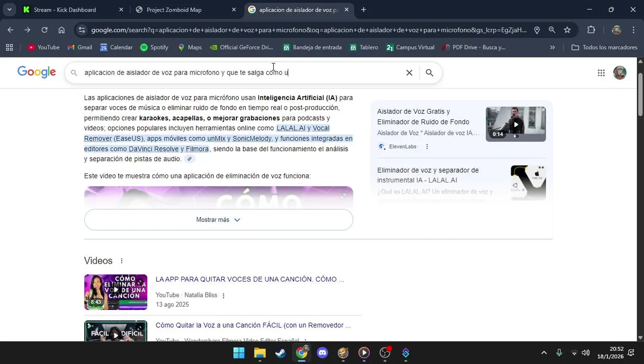Open Google account avatar
Viewport: 644px width, 364px height.
(620, 73)
